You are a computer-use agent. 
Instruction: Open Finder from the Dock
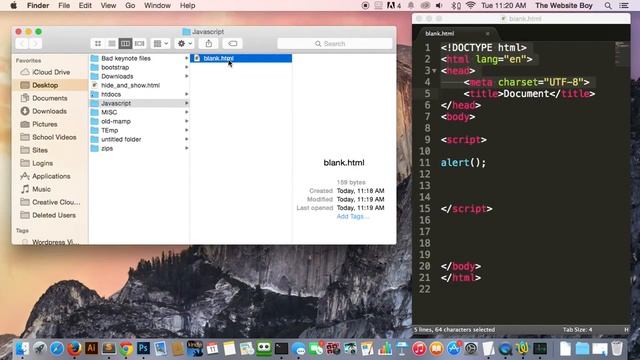22,349
